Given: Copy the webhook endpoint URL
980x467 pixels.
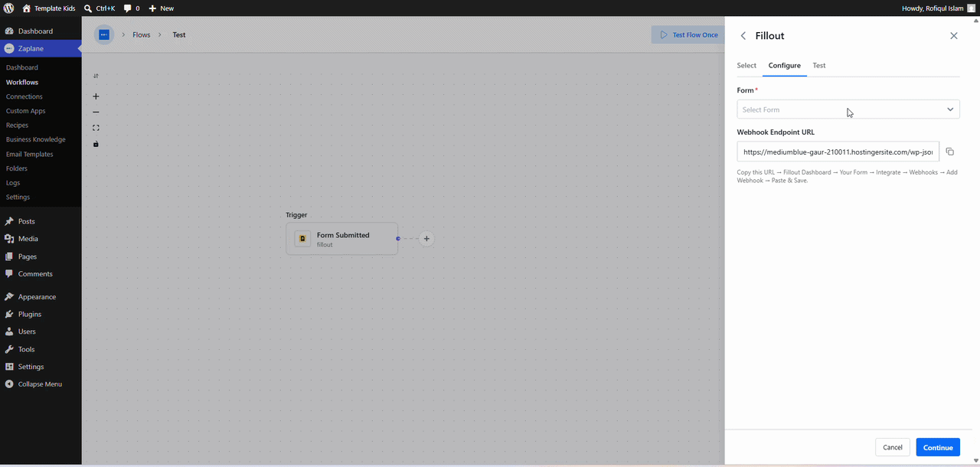Looking at the screenshot, I should [950, 152].
